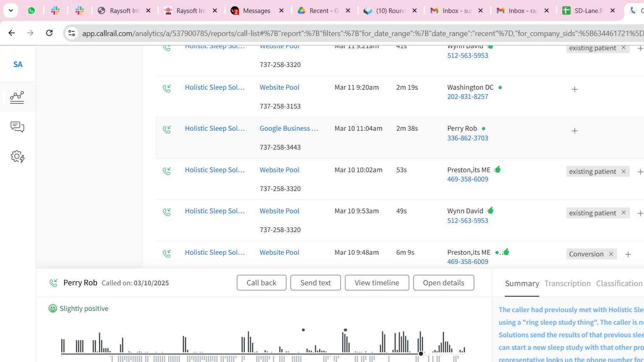
Task: Switch to the Transcription tab
Action: point(567,284)
